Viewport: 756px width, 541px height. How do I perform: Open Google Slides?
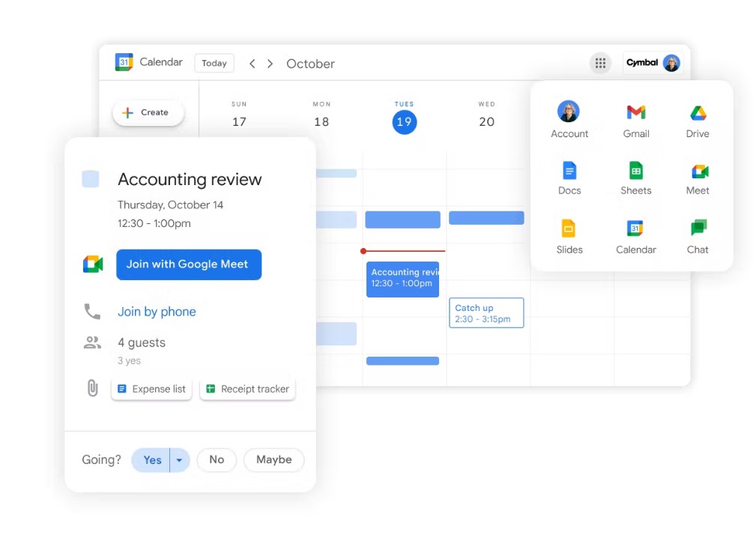(x=569, y=229)
